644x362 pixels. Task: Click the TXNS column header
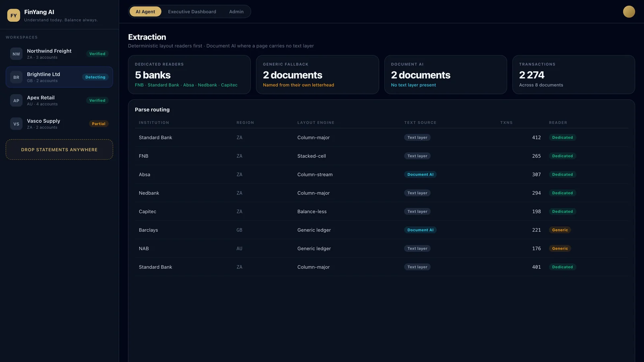point(506,123)
